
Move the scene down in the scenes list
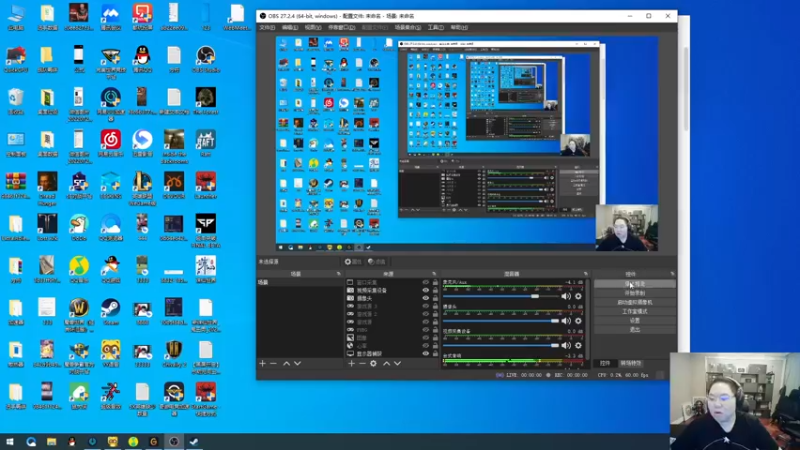297,363
